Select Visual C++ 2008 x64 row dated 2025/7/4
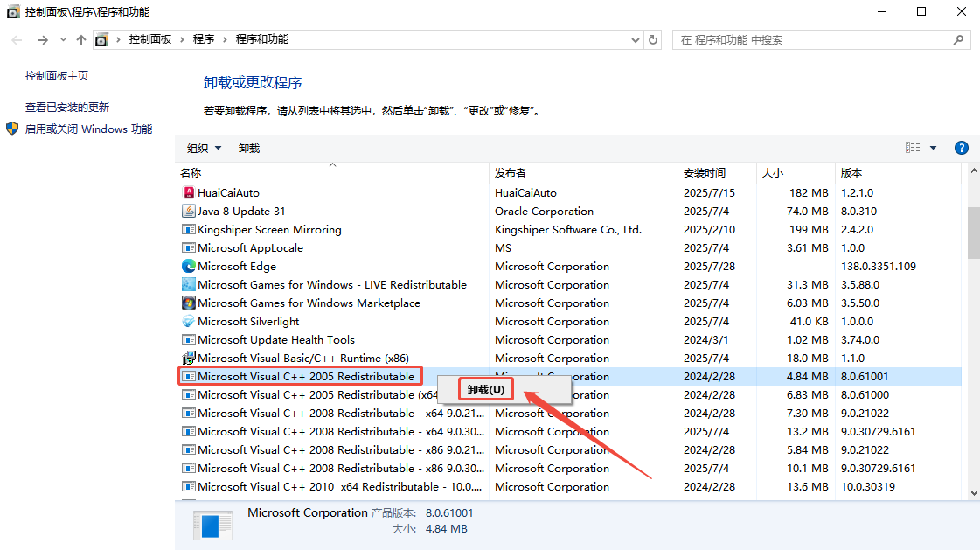980x550 pixels. [x=569, y=431]
